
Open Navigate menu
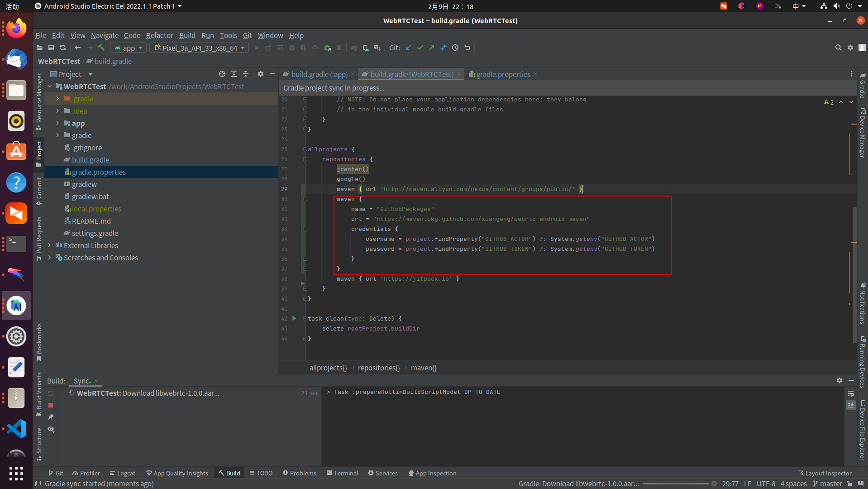(x=105, y=35)
